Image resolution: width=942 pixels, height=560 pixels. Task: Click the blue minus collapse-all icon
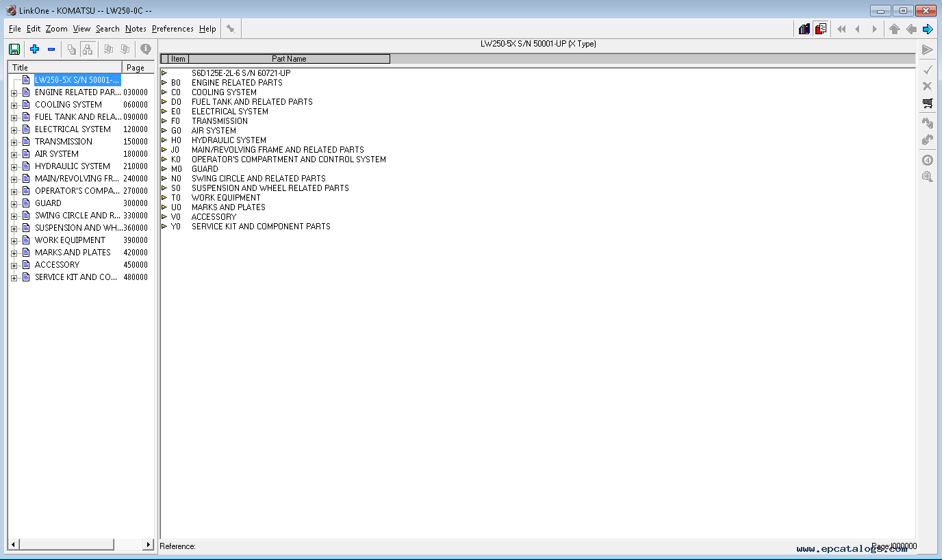click(x=51, y=49)
